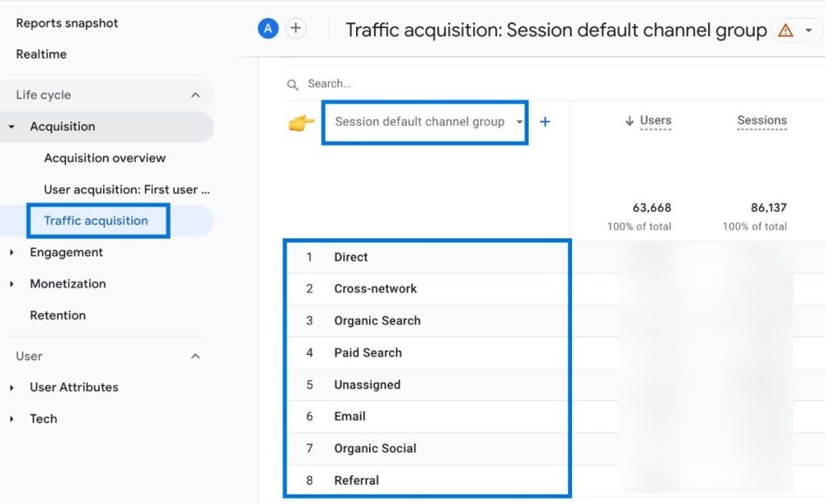Click the search magnifier icon above table
Viewport: 825px width, 504px height.
[x=293, y=84]
